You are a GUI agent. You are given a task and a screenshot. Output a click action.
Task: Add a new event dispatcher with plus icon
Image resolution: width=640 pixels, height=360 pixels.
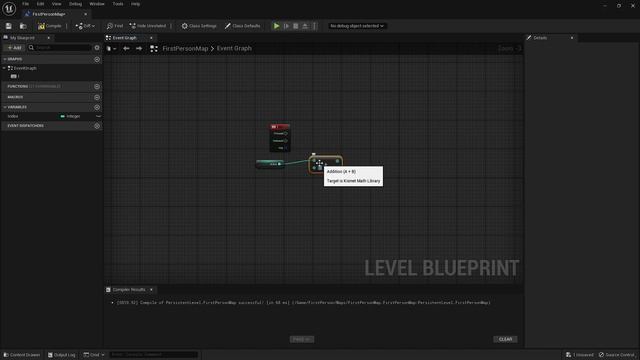pyautogui.click(x=97, y=126)
